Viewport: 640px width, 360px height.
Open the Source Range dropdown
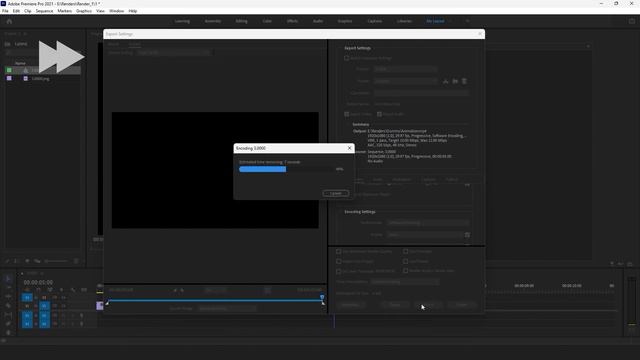(227, 309)
